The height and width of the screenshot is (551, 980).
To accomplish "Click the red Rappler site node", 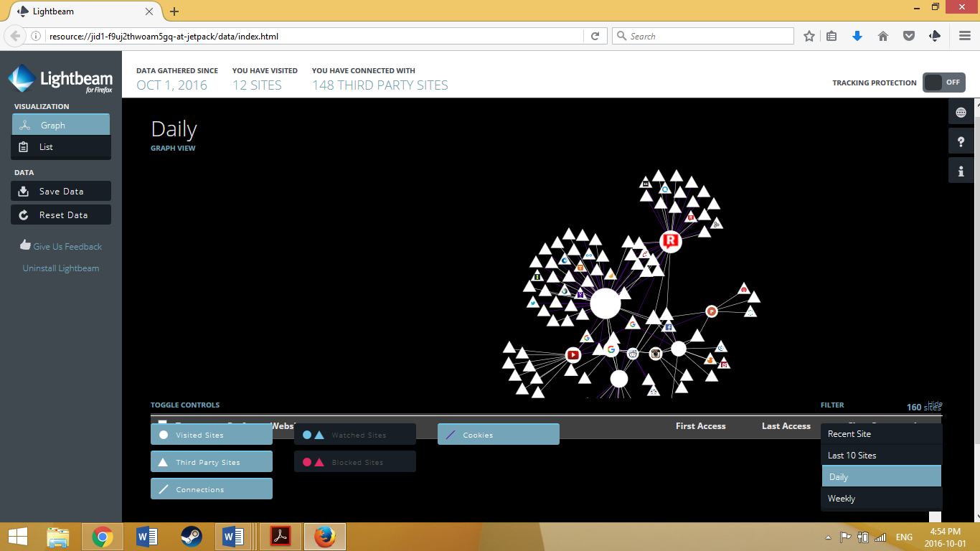I will [x=670, y=242].
